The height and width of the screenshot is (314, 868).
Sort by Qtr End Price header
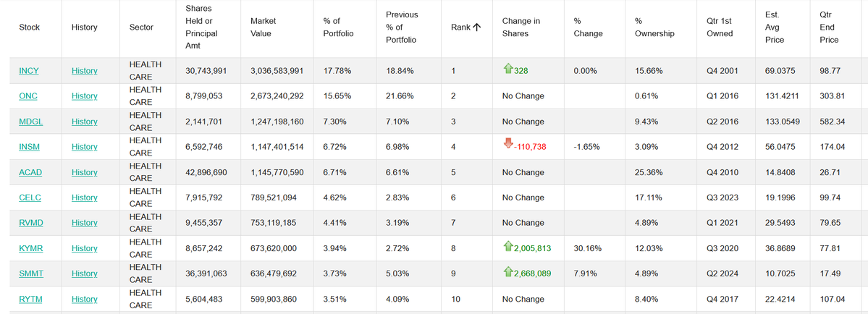click(x=829, y=27)
